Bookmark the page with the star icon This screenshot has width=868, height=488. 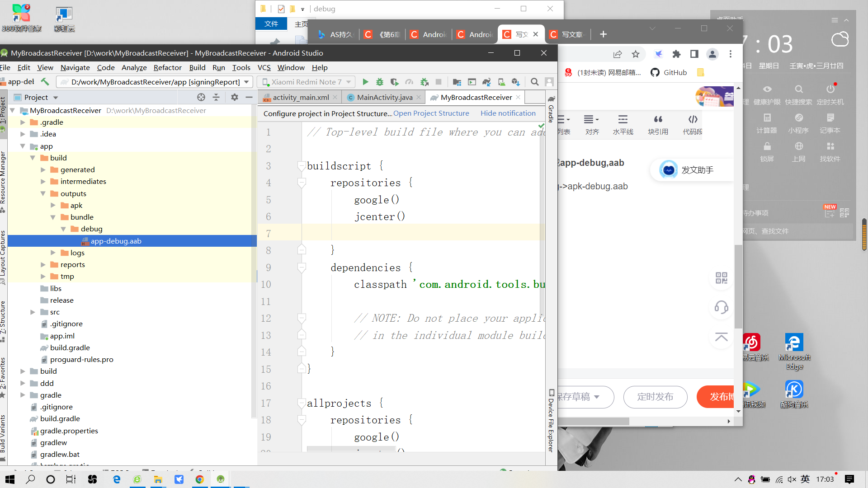coord(636,54)
